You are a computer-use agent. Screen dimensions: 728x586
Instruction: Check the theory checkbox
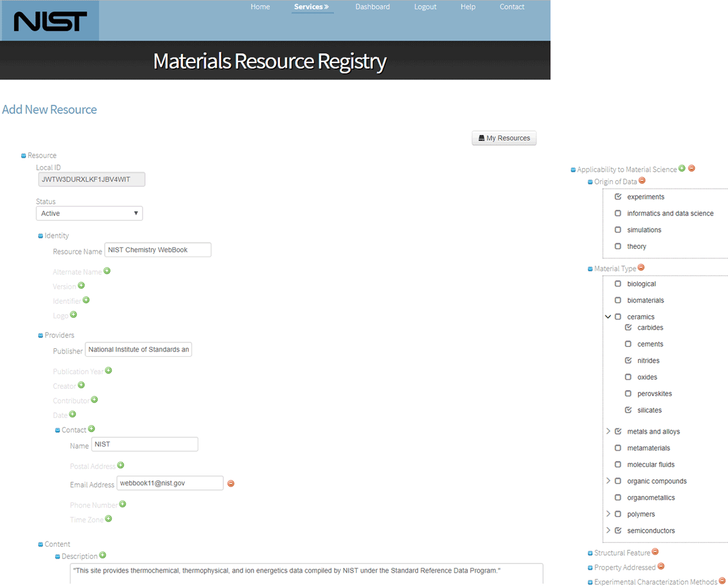point(618,246)
